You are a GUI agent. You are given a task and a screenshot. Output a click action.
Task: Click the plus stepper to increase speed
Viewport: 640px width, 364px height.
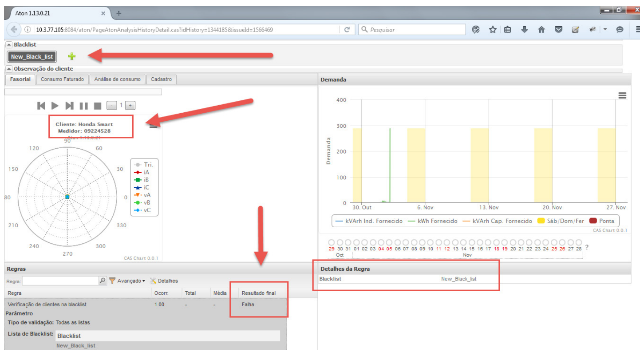pyautogui.click(x=130, y=106)
